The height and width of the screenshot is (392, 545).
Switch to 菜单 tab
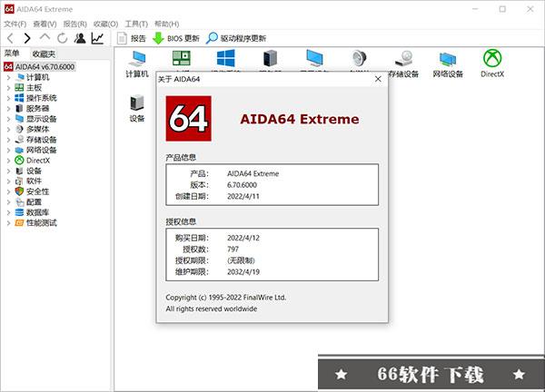12,54
